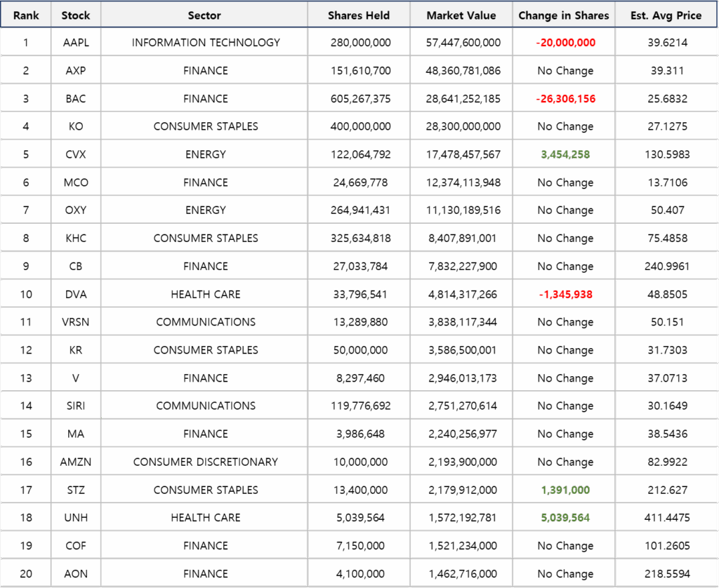Select the MCO ticker cell
This screenshot has width=719, height=588.
76,182
